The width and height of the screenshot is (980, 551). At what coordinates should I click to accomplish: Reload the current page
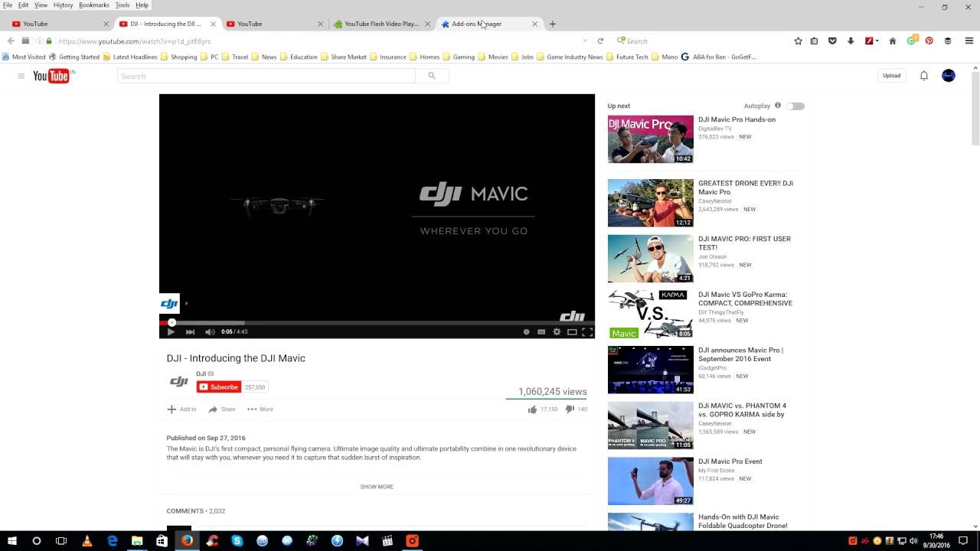(x=600, y=41)
